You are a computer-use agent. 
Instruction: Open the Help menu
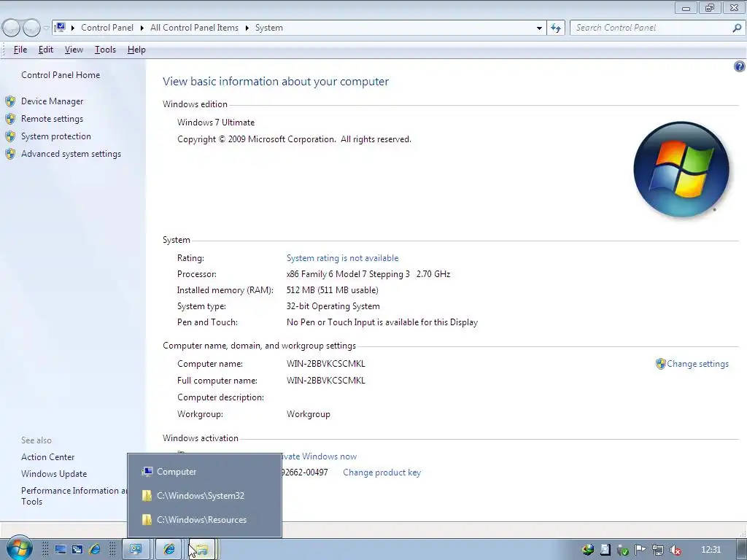pyautogui.click(x=136, y=50)
